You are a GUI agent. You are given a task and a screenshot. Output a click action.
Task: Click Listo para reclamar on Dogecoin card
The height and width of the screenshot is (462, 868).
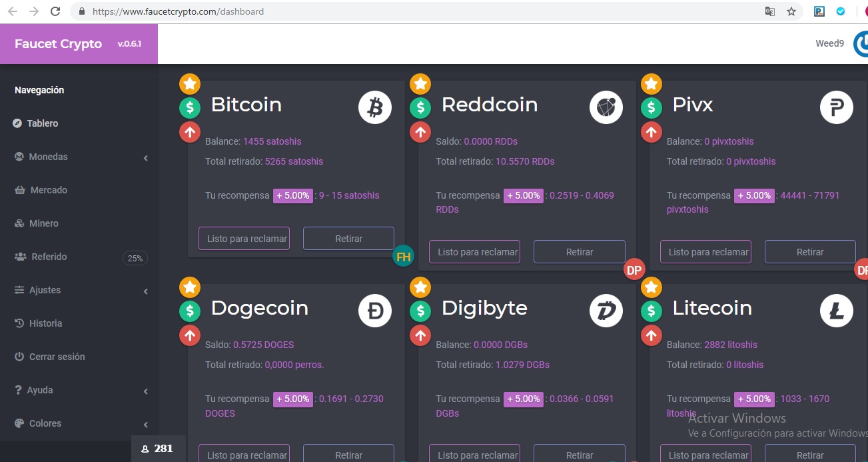coord(244,453)
